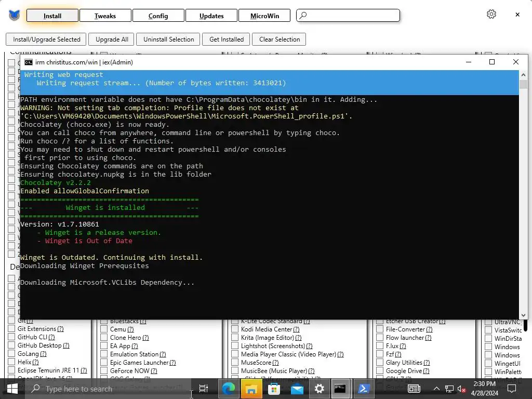Click the 'Winget is Out of Date' line
This screenshot has width=532, height=399.
(85, 241)
